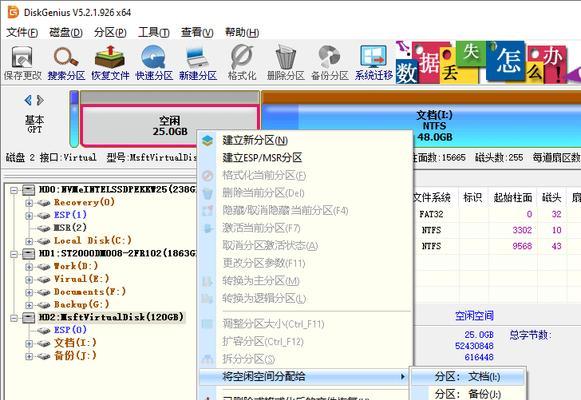581x400 pixels.
Task: Select MSR(2) partition in tree
Action: point(70,228)
